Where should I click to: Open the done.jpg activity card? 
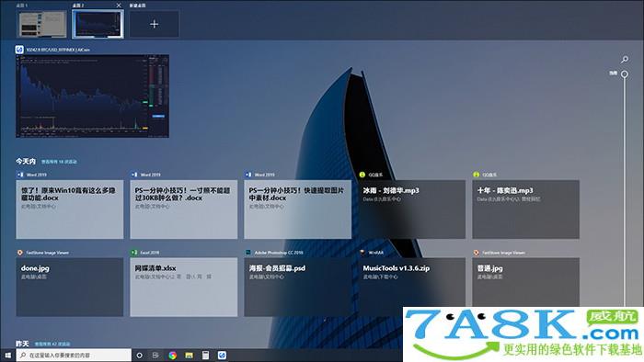(69, 287)
